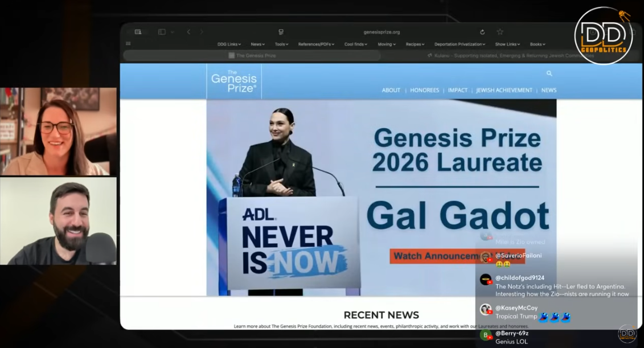Viewport: 644px width, 348px height.
Task: Click the page settings icon beside address bar
Action: coord(281,32)
